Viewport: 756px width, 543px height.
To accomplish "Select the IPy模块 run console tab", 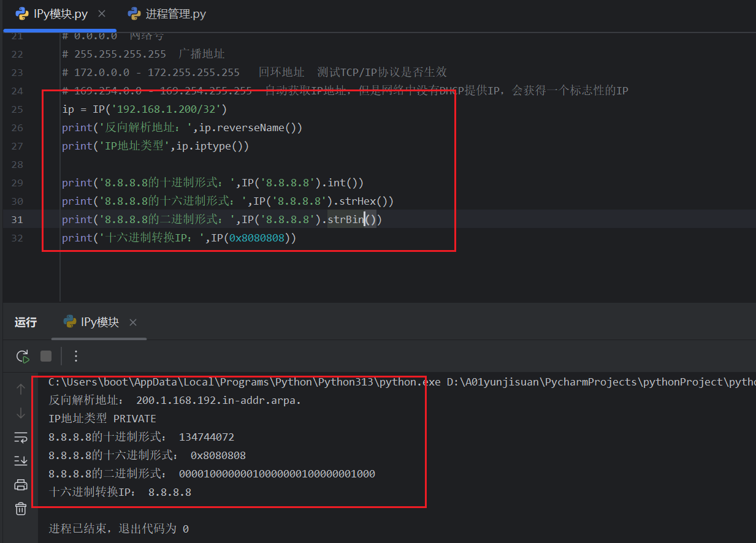I will (x=98, y=321).
